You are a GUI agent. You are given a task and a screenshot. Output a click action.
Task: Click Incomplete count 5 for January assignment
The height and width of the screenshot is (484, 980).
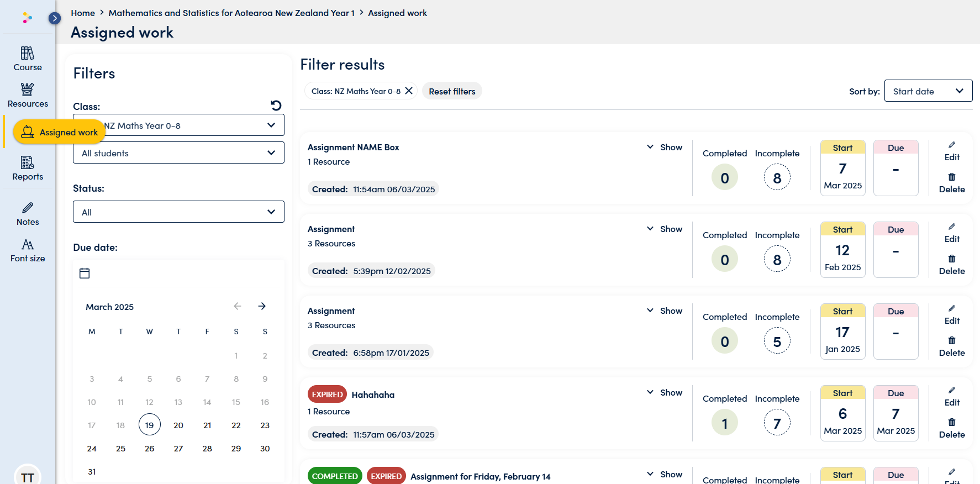pos(777,341)
